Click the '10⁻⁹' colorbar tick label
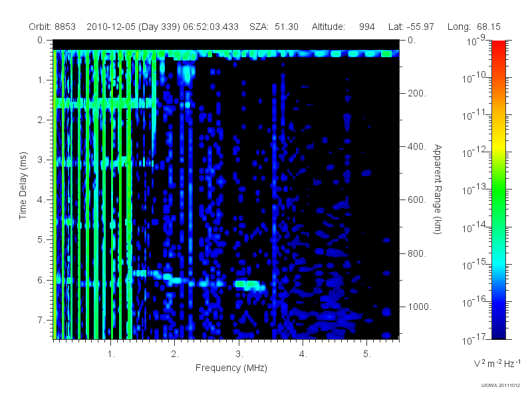Screen dimensions: 532x399 pos(476,41)
